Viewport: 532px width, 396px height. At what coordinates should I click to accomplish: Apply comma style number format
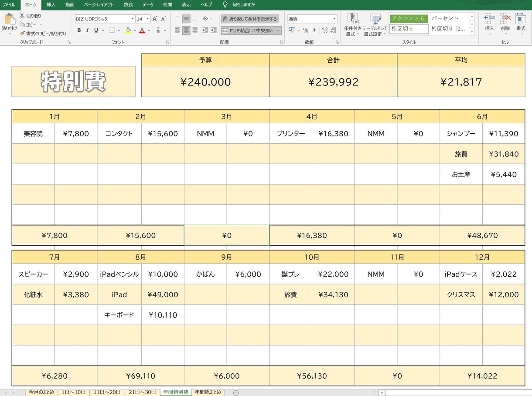[x=314, y=30]
